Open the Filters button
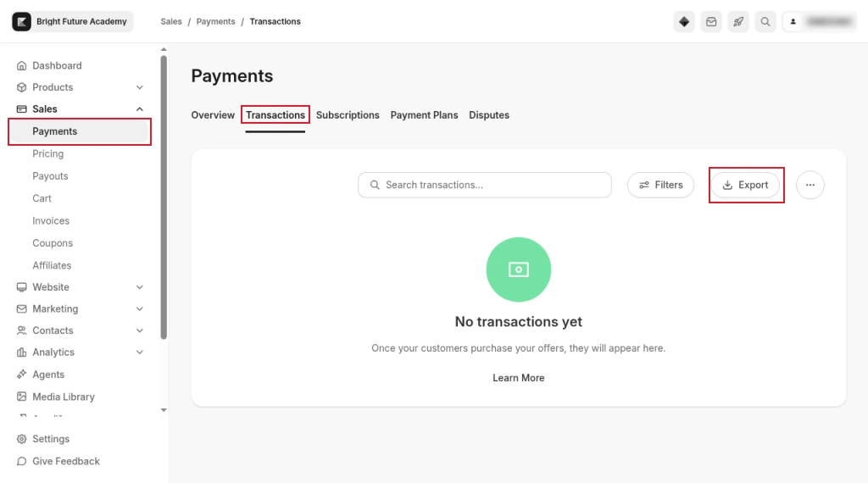868x483 pixels. (660, 185)
